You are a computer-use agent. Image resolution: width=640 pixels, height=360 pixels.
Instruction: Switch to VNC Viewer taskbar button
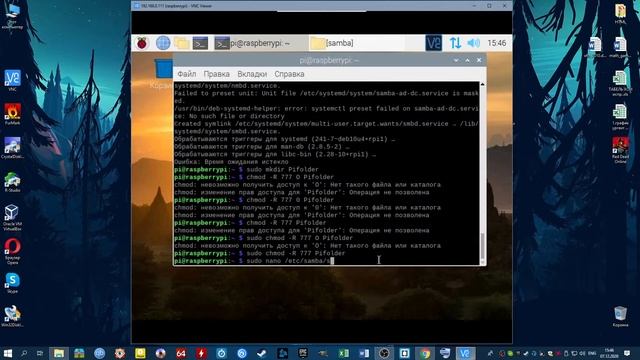click(x=465, y=353)
